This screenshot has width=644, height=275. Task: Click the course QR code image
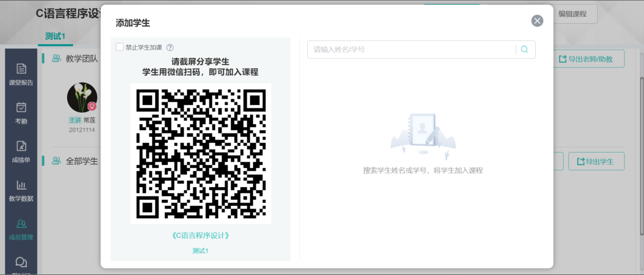tap(201, 154)
